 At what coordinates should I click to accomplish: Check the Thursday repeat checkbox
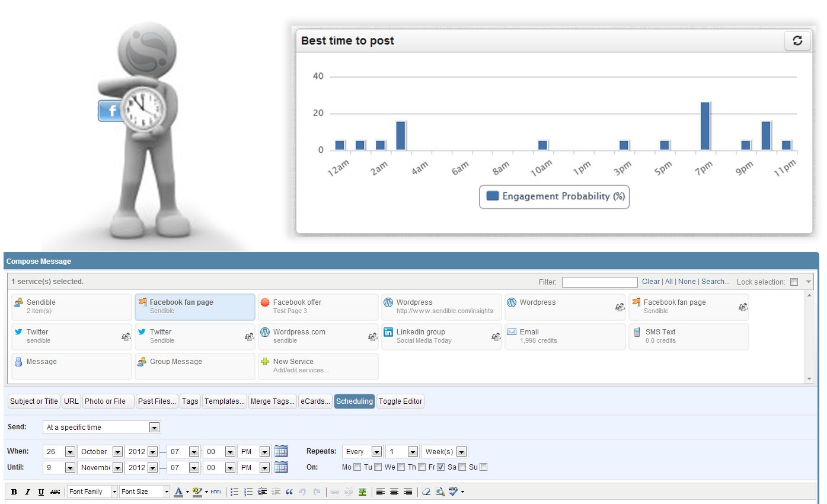tap(422, 467)
